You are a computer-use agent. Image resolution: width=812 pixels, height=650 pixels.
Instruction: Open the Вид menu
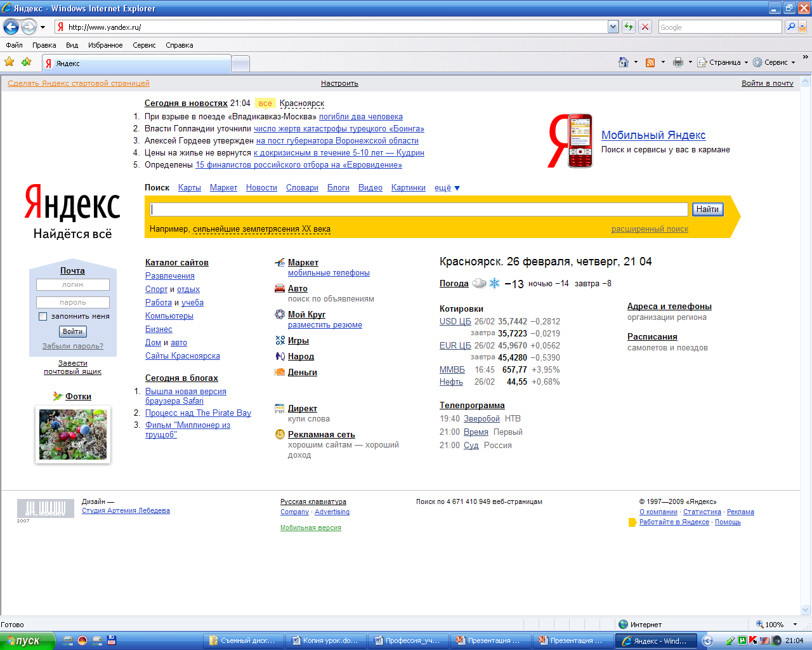point(72,45)
